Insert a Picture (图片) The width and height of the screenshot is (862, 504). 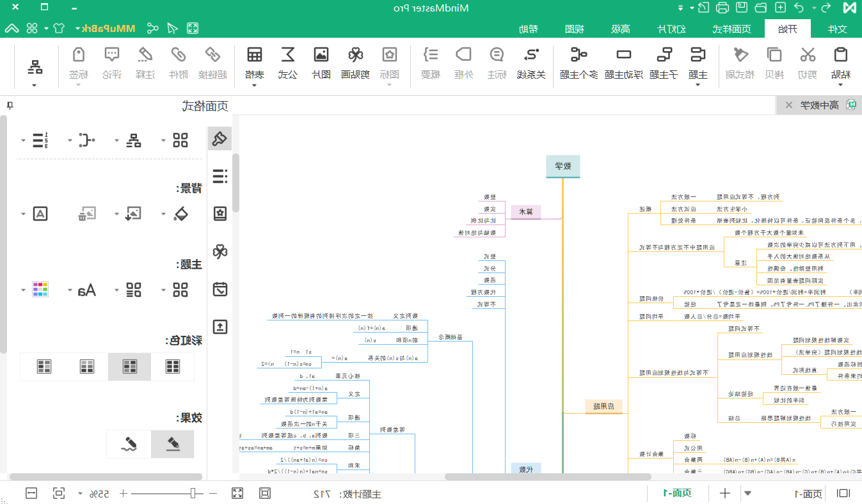(x=321, y=63)
